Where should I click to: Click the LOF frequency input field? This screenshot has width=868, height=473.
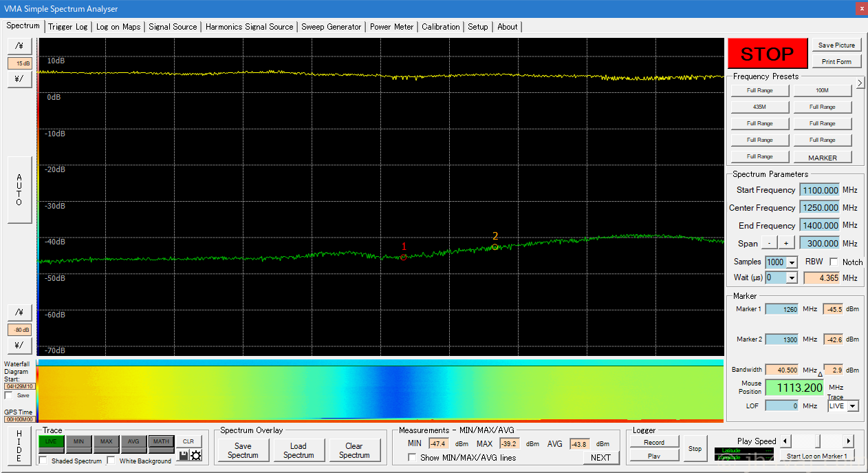click(782, 406)
